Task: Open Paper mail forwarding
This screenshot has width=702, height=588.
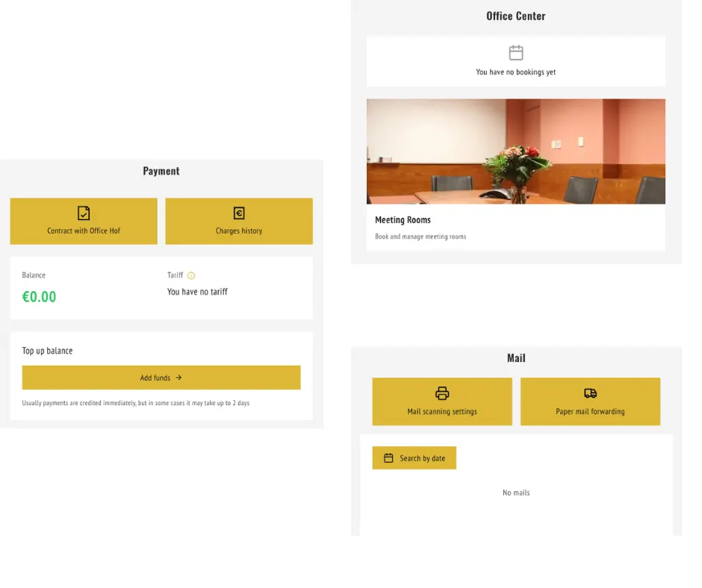Action: coord(591,401)
